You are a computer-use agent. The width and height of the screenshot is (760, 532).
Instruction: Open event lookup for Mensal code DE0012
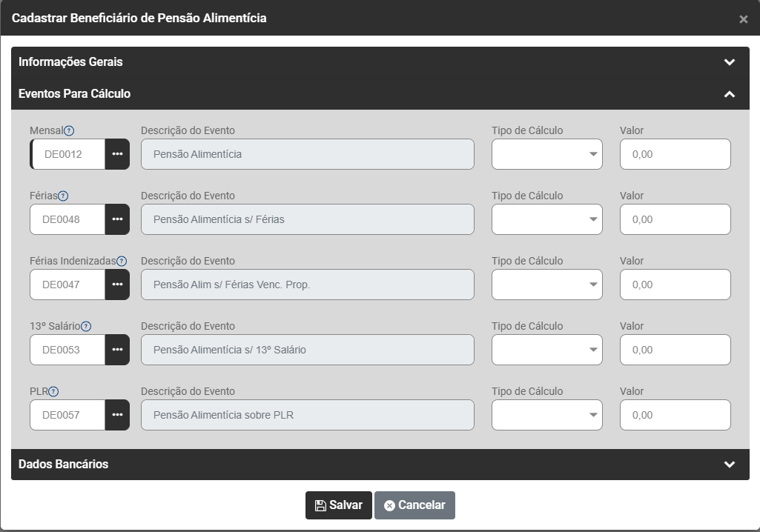(x=117, y=154)
